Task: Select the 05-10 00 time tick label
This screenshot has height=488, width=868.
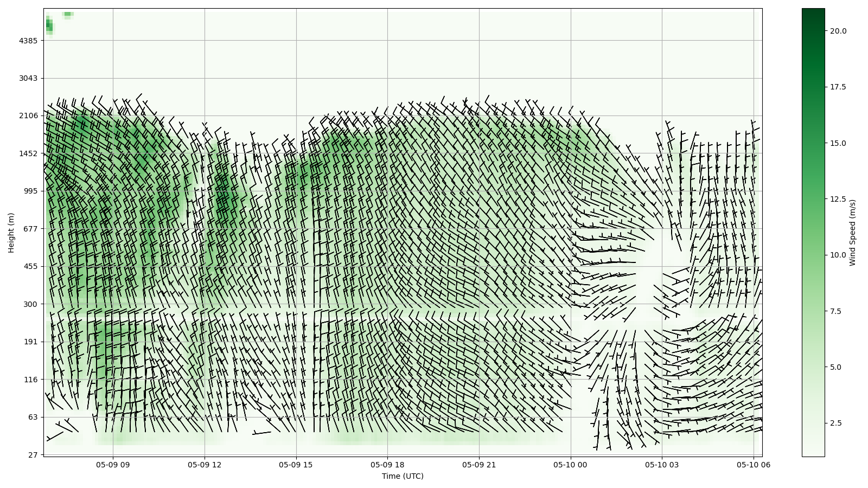Action: (x=571, y=465)
